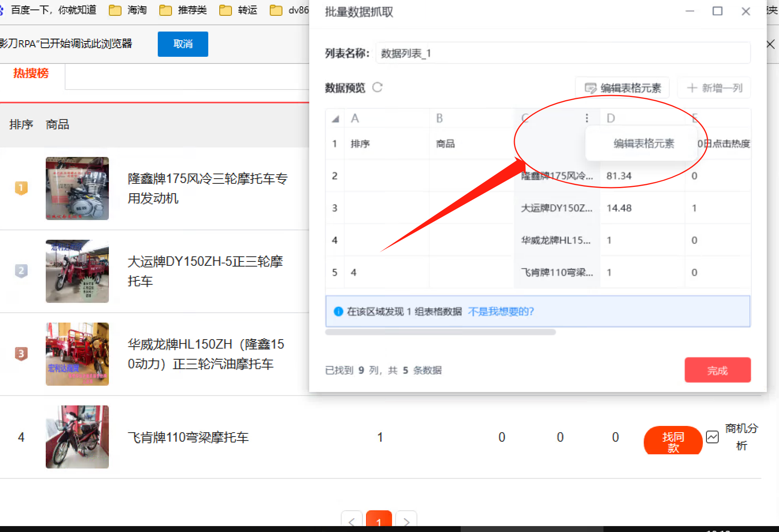779x532 pixels.
Task: Click the 列表名称 input field
Action: [562, 53]
